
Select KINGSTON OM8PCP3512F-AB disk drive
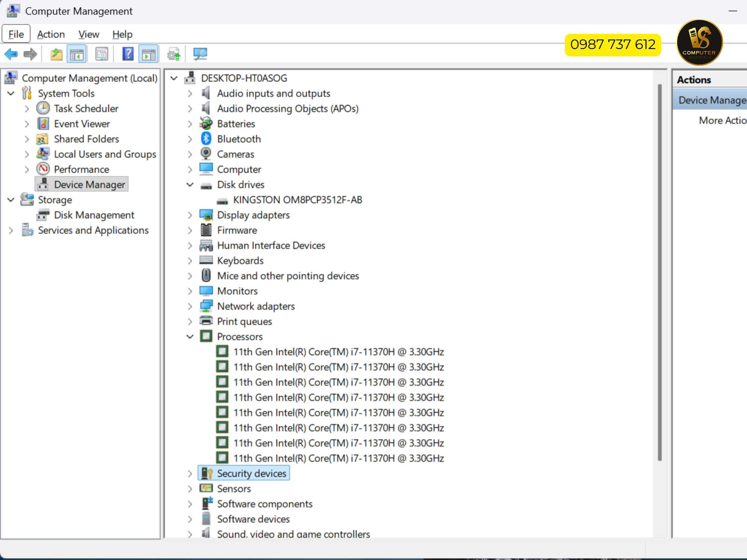pyautogui.click(x=298, y=200)
